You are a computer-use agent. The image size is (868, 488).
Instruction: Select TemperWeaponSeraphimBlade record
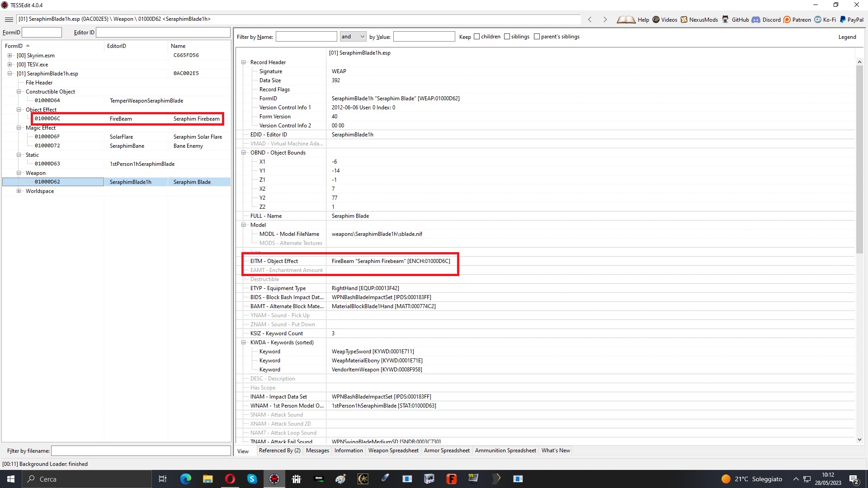[128, 101]
